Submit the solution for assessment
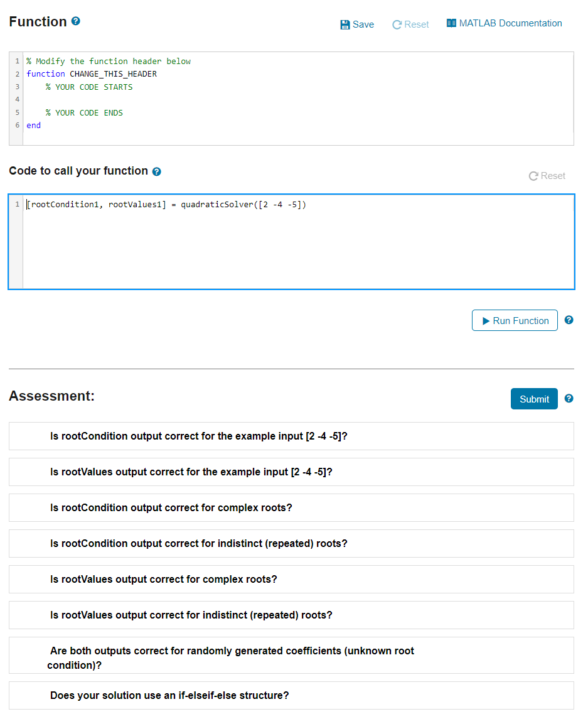The height and width of the screenshot is (719, 588). pos(534,399)
